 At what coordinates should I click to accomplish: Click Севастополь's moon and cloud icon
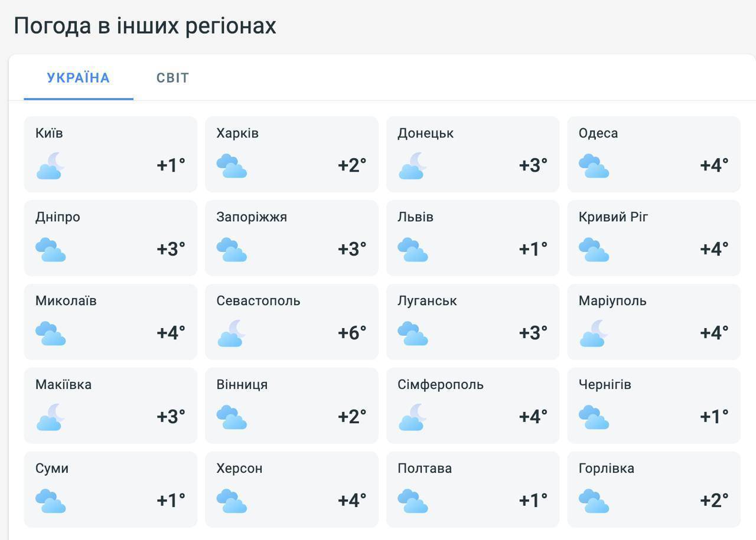point(232,333)
